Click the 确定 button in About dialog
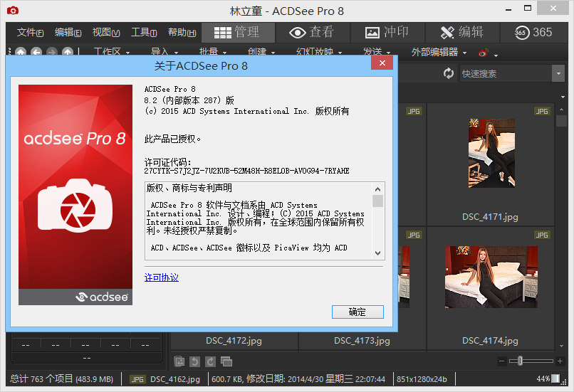The height and width of the screenshot is (392, 574). coord(358,312)
